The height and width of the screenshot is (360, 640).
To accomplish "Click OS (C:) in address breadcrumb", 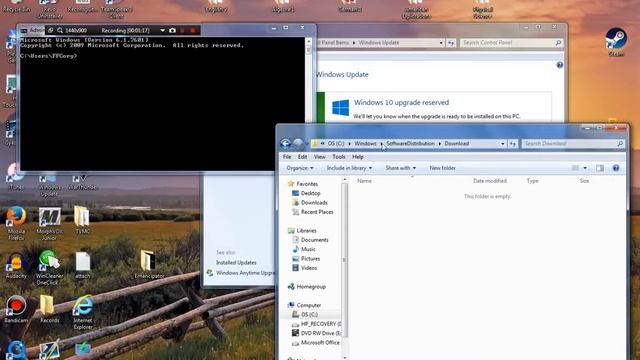I will coord(336,144).
